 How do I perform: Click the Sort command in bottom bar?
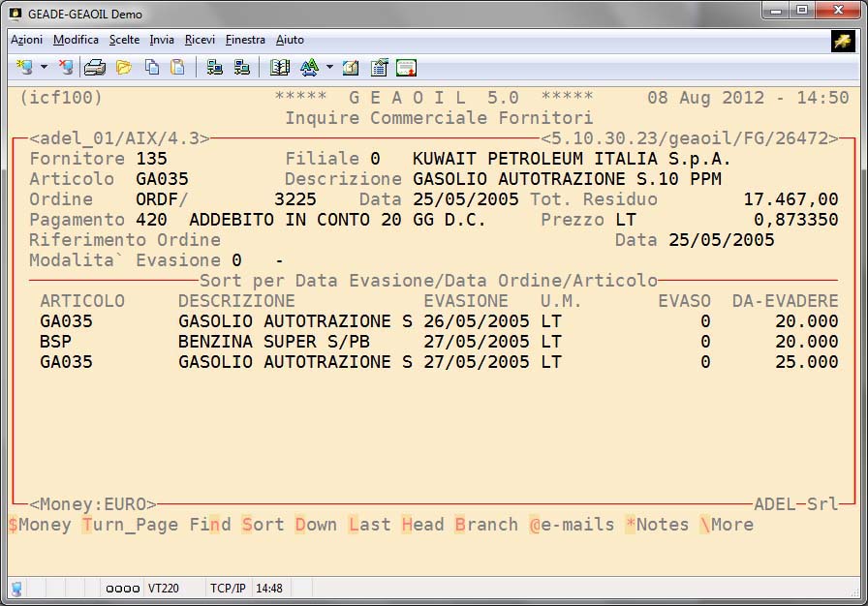(263, 525)
